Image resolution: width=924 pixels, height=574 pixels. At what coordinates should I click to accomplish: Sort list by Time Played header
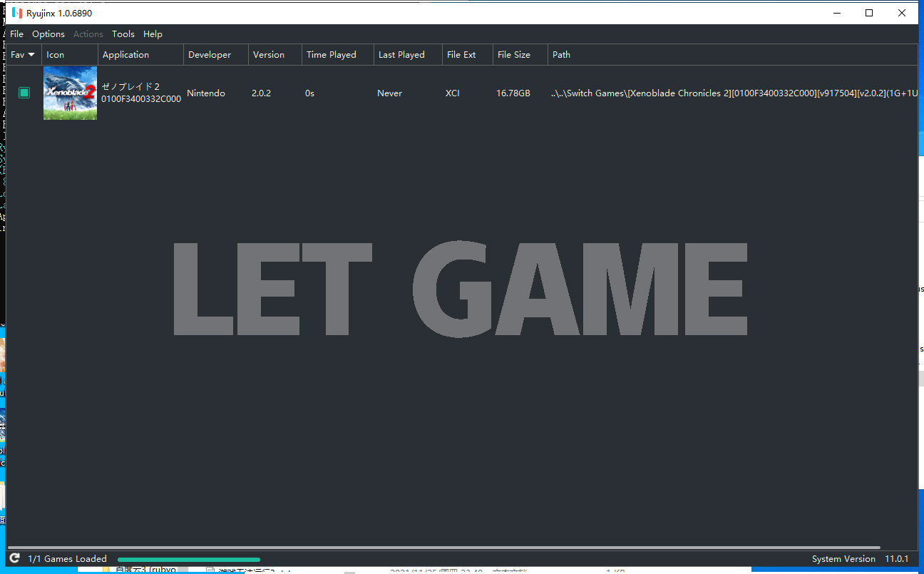point(331,55)
